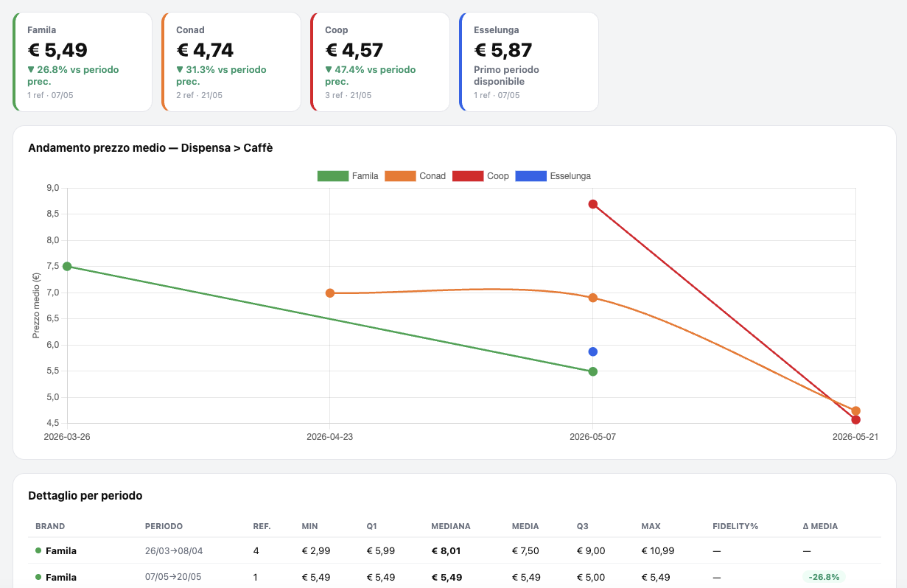Click the -26.8% delta badge
Screen dimensions: 907x588
point(824,577)
